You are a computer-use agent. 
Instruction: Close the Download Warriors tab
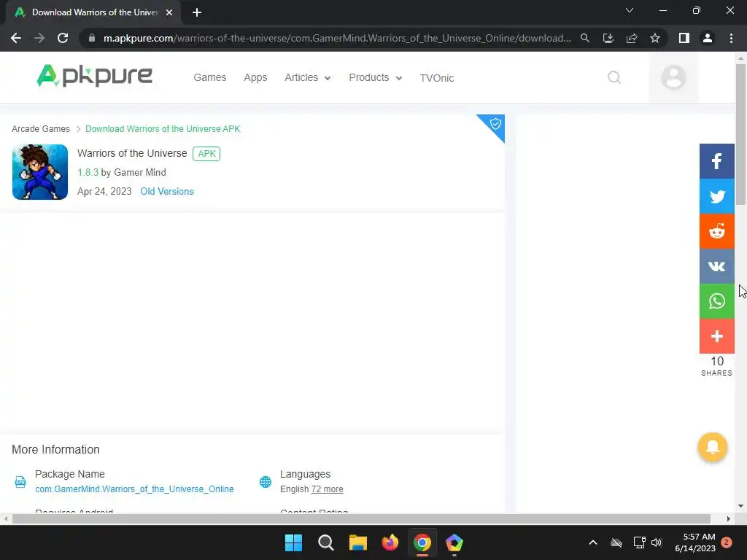(x=169, y=12)
